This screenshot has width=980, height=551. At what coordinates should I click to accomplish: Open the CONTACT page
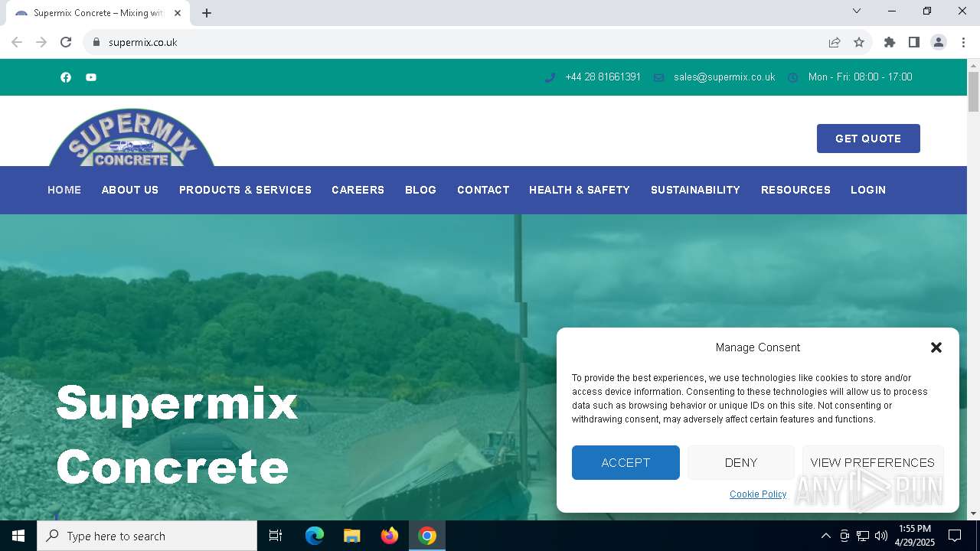coord(483,190)
